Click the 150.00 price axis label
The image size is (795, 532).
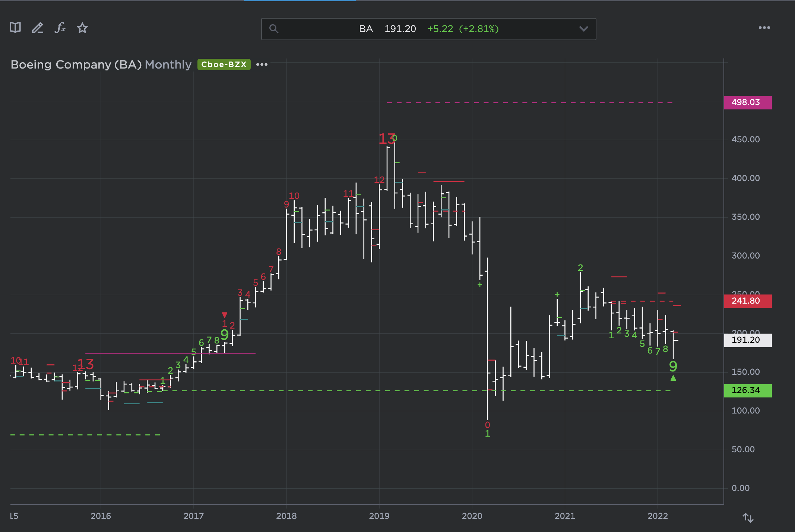[x=745, y=372]
